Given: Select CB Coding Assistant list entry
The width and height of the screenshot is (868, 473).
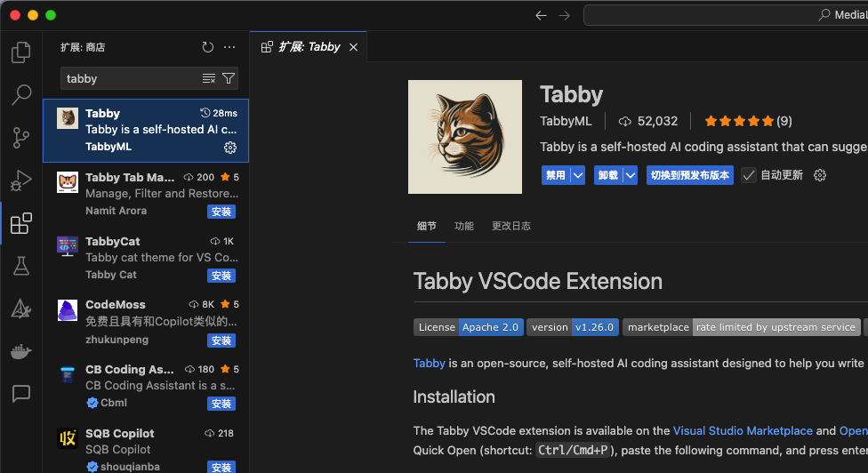Looking at the screenshot, I should (146, 386).
